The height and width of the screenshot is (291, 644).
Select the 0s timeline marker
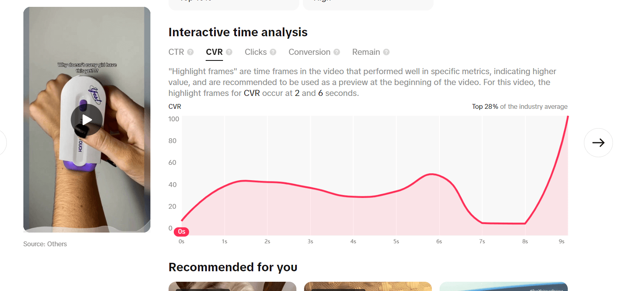[x=181, y=231]
